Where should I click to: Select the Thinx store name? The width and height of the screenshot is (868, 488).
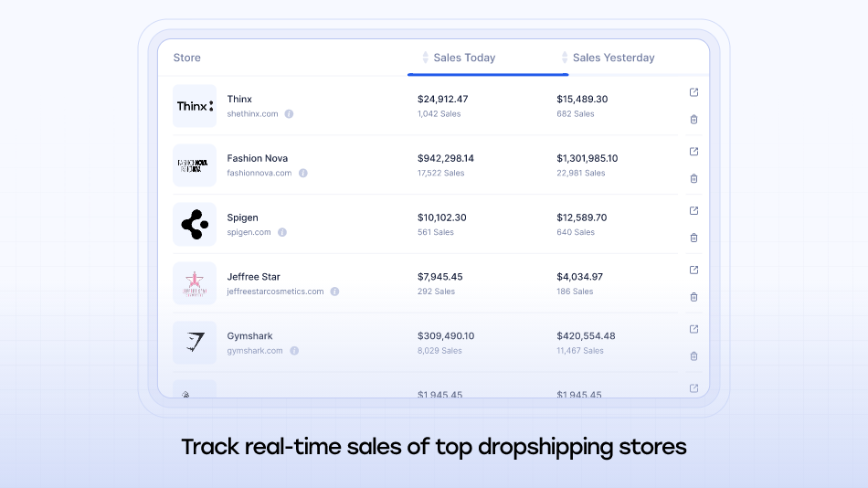pos(239,99)
